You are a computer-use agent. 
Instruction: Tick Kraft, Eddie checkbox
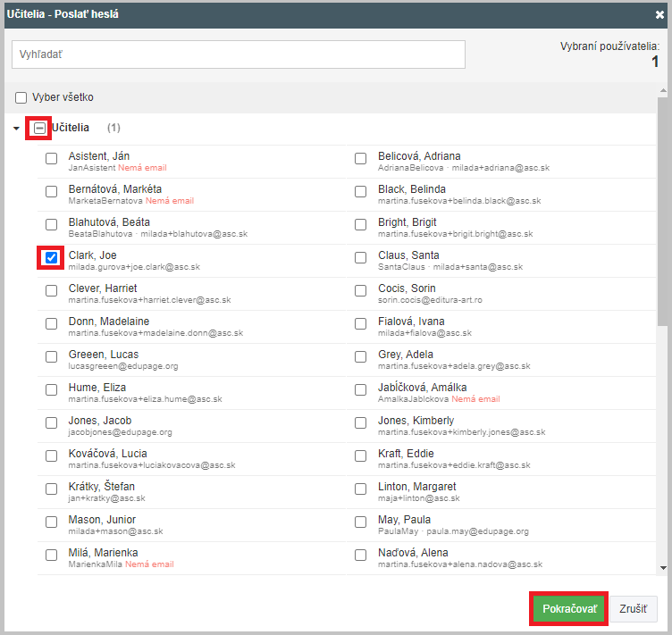click(x=361, y=455)
